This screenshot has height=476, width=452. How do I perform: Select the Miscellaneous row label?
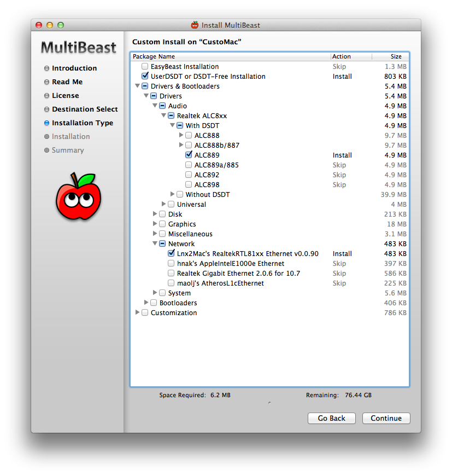point(190,234)
